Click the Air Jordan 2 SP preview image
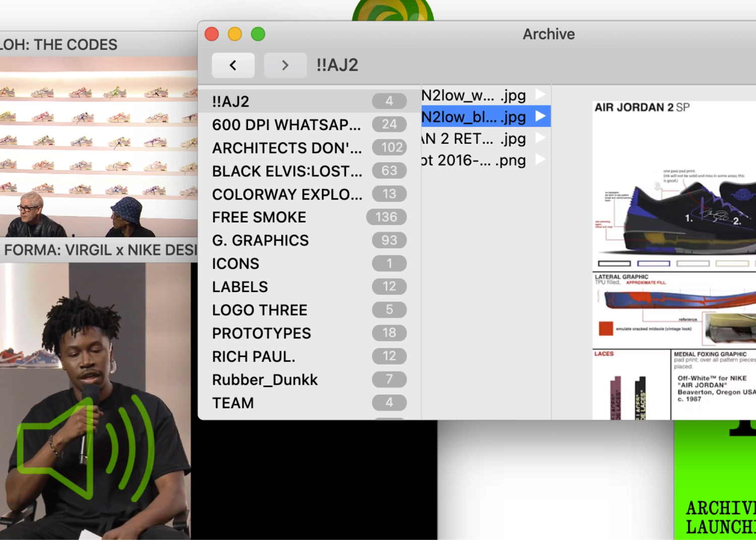The height and width of the screenshot is (540, 756). (674, 260)
